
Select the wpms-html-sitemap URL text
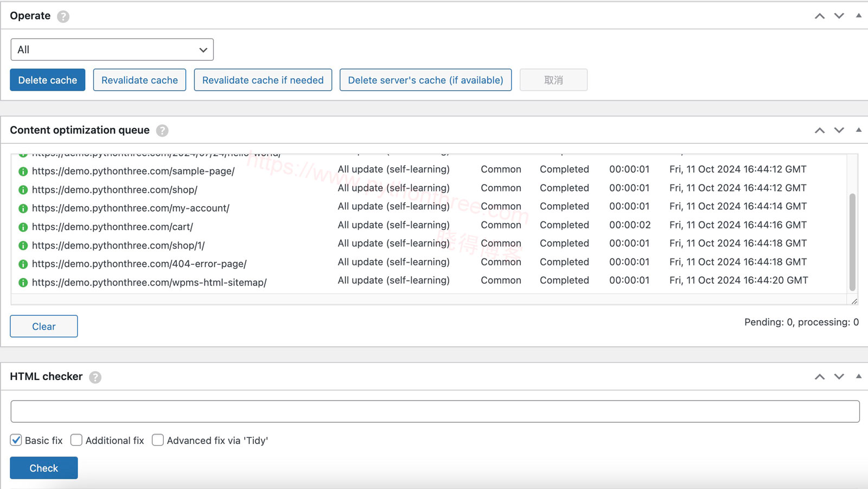pos(149,283)
